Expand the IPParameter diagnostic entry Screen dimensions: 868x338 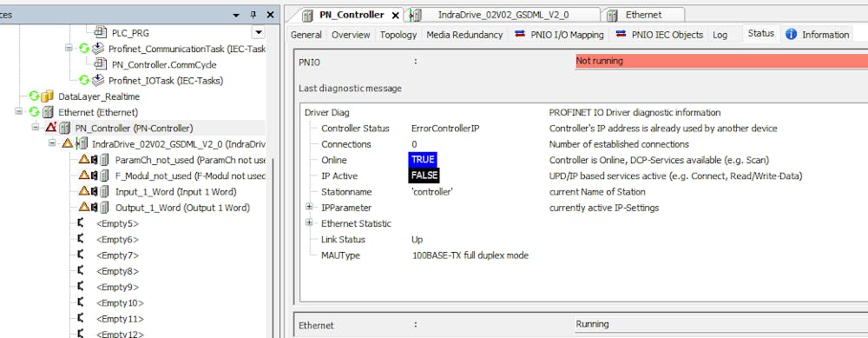tap(310, 208)
